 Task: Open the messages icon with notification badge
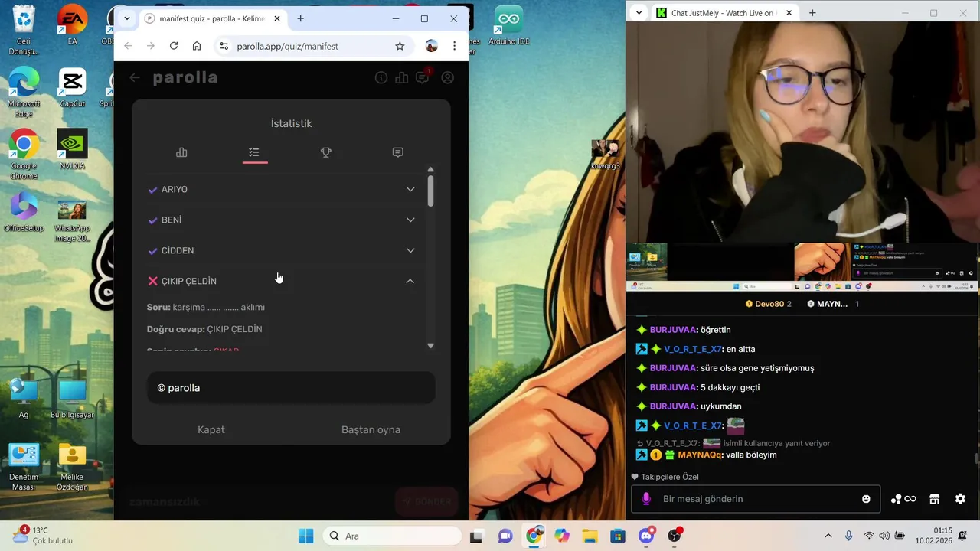click(x=423, y=77)
